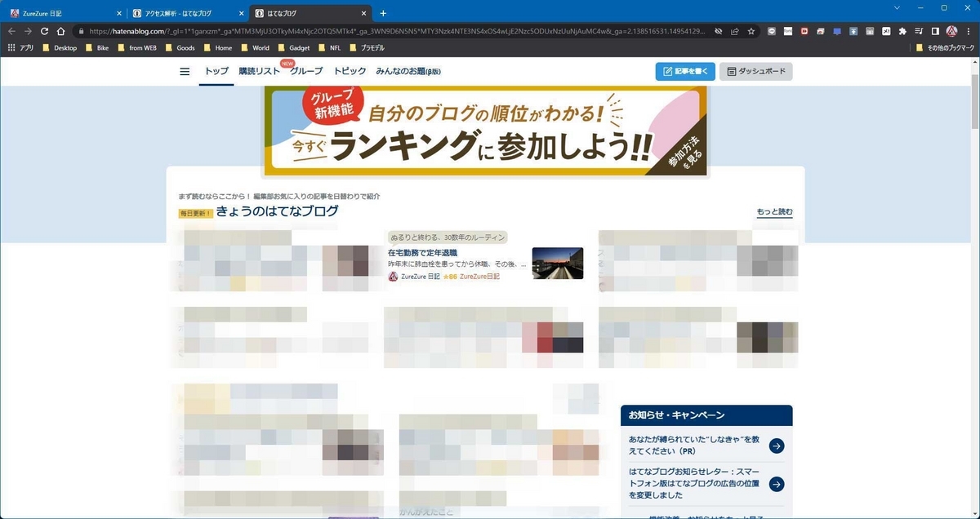
Task: Select the トップ navigation tab
Action: point(216,72)
